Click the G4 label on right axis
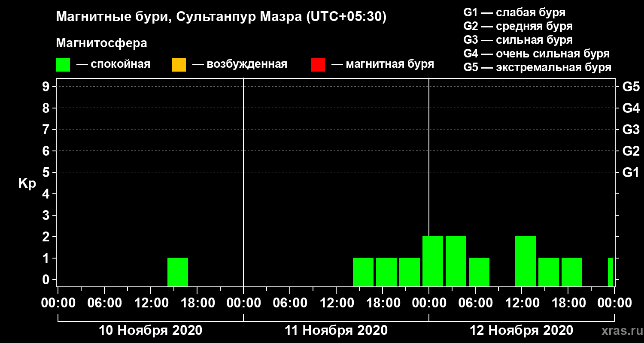 click(x=631, y=108)
